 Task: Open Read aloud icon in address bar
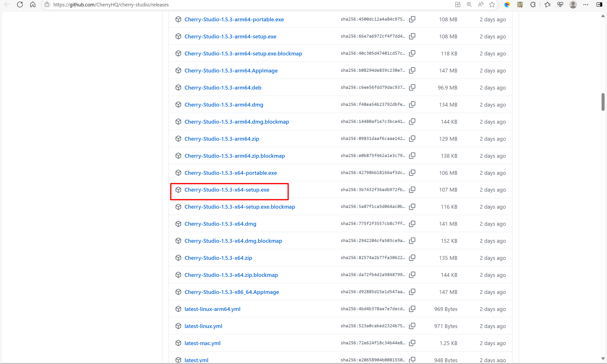481,4
